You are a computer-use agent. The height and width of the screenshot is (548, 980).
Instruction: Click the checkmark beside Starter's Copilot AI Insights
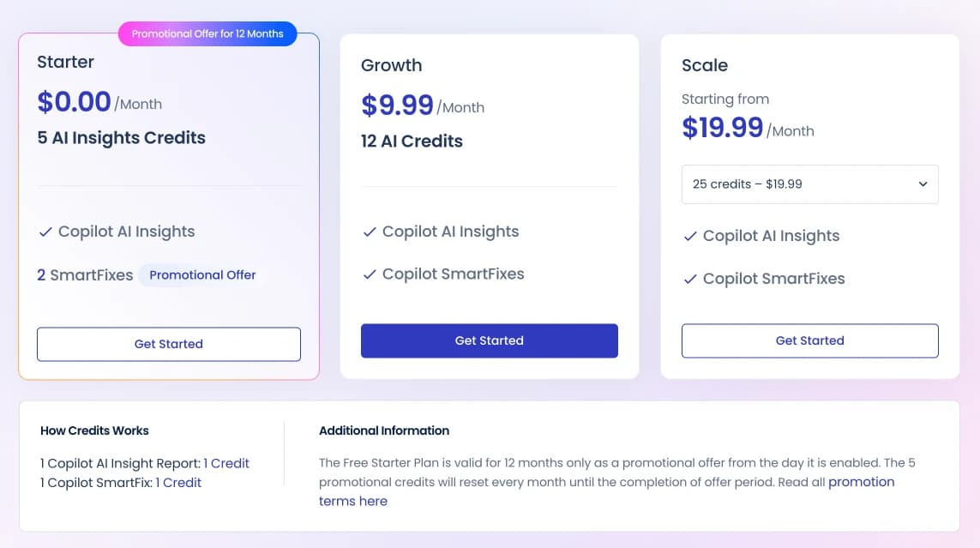(x=45, y=231)
